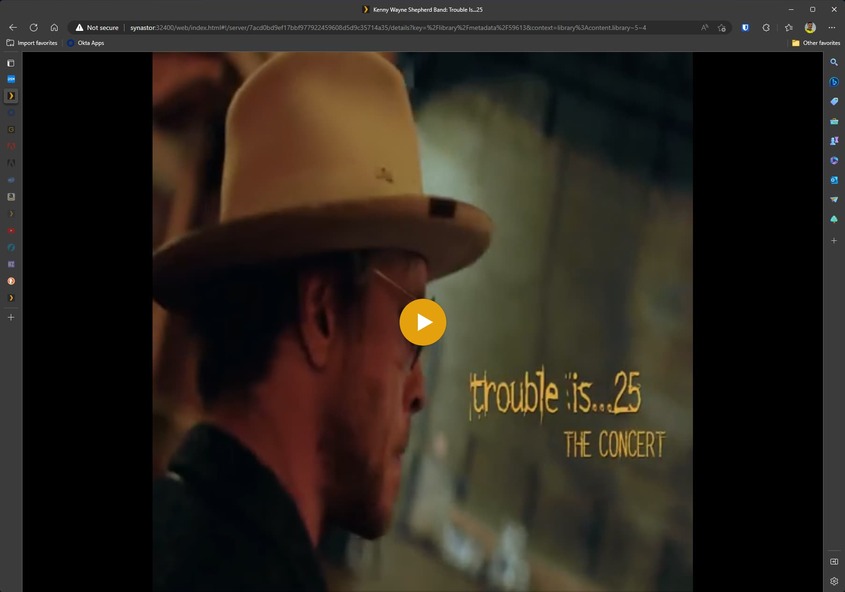This screenshot has width=845, height=592.
Task: Add this page to favorites
Action: click(722, 27)
